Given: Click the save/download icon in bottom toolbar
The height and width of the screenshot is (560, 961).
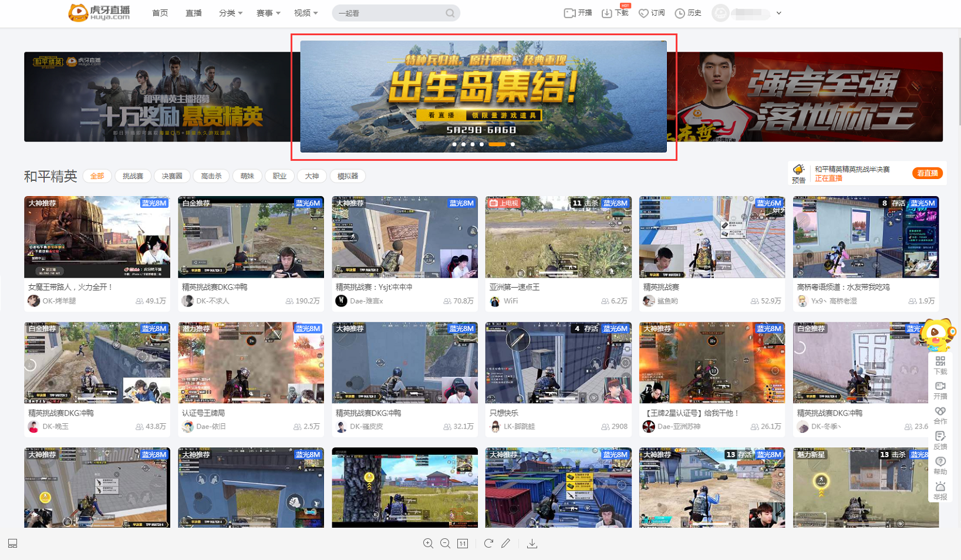Looking at the screenshot, I should tap(532, 544).
